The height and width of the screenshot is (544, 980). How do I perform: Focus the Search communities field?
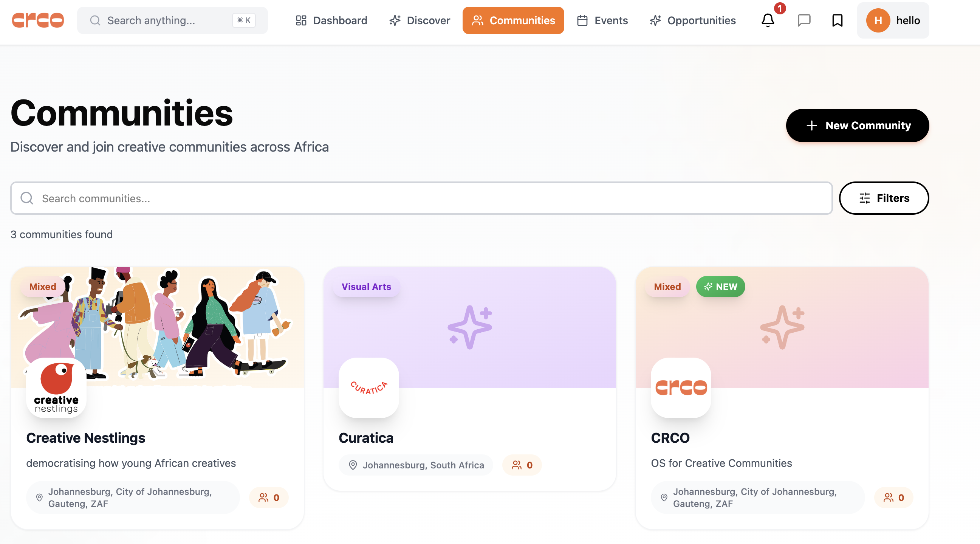coord(421,198)
